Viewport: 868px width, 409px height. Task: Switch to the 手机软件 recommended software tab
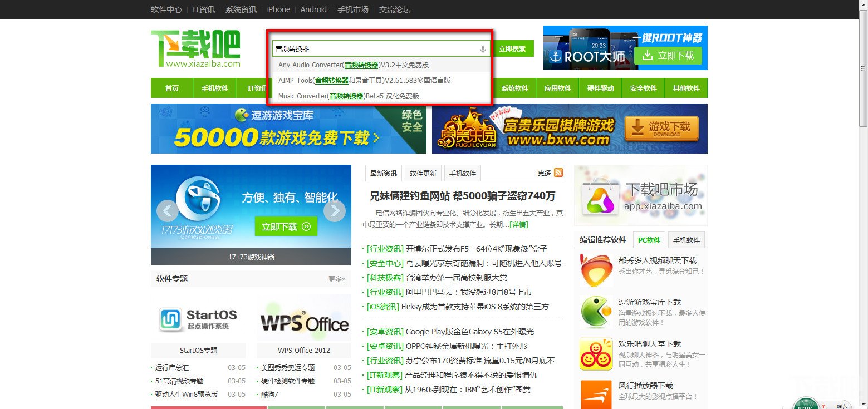[686, 239]
